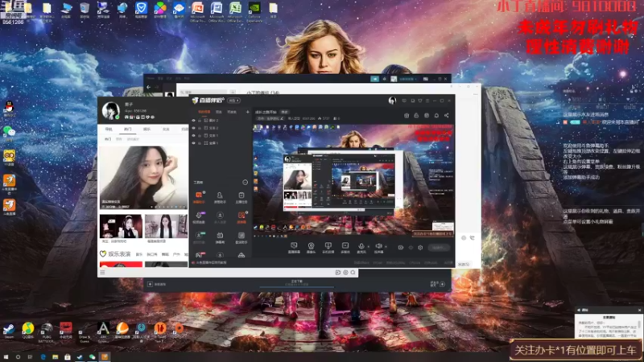
Task: Open the hamburger menu in Douyu client
Action: [103, 273]
